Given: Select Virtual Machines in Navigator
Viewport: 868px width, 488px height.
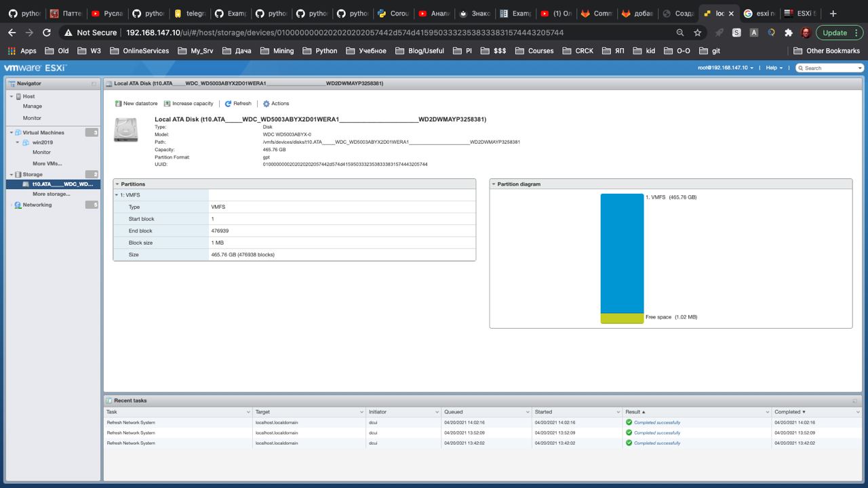Looking at the screenshot, I should point(43,133).
